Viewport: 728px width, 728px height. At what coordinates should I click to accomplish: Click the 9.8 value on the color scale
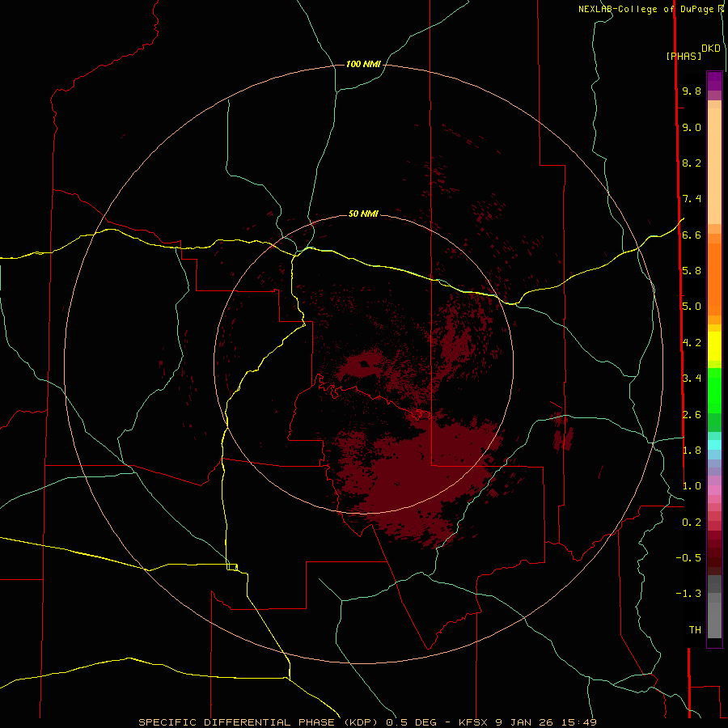tap(692, 91)
